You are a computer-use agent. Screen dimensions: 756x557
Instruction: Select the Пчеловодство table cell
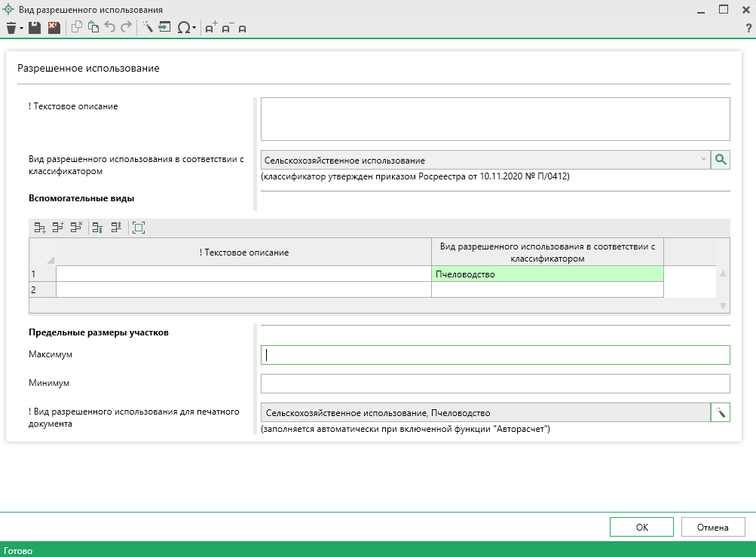pos(547,274)
